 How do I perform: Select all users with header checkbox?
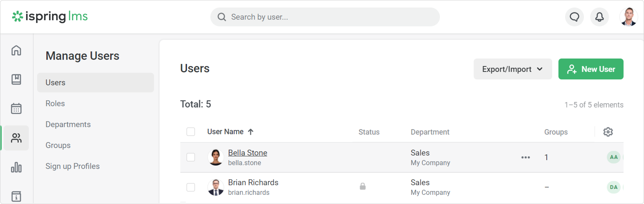(x=191, y=132)
